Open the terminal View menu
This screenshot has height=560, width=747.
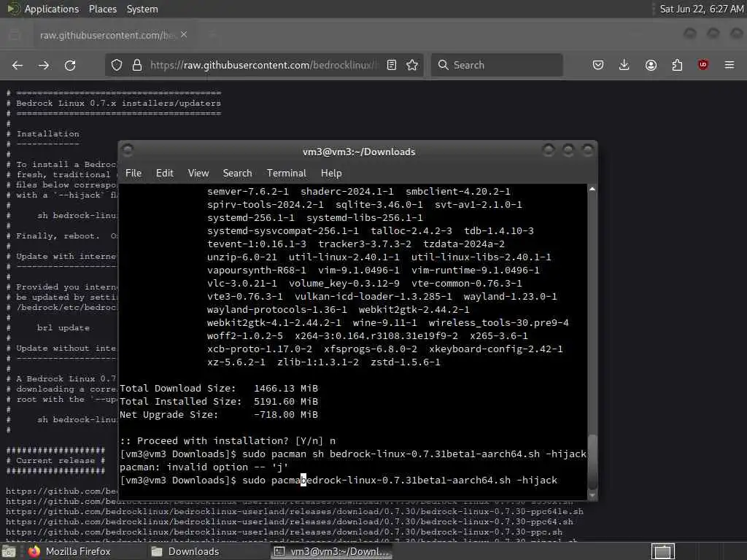198,174
